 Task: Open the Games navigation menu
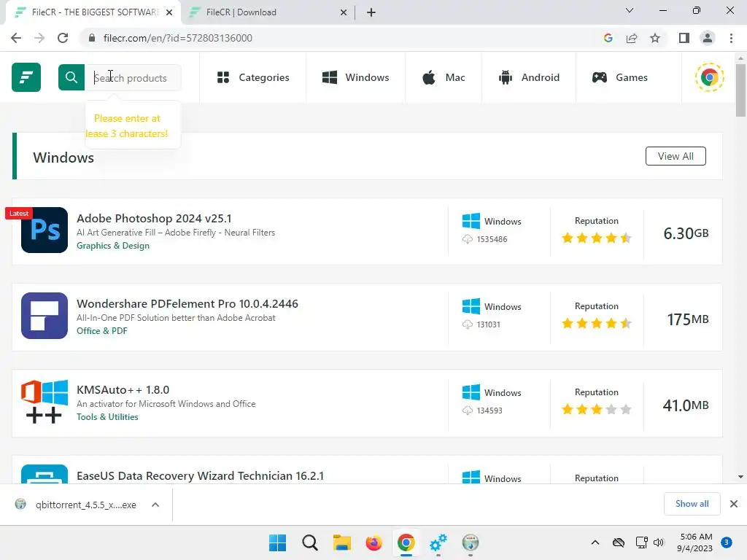(619, 77)
